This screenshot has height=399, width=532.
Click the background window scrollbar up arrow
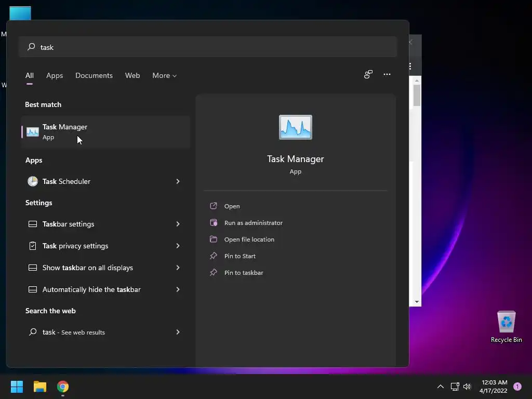[x=417, y=81]
